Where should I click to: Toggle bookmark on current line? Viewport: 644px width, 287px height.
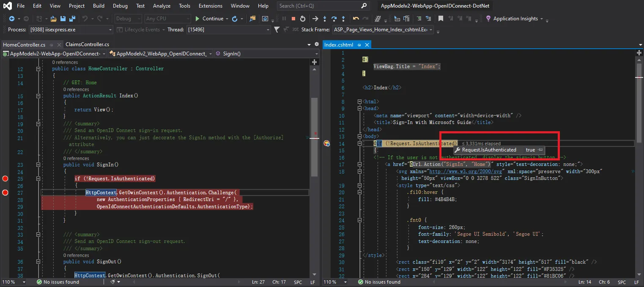(441, 19)
